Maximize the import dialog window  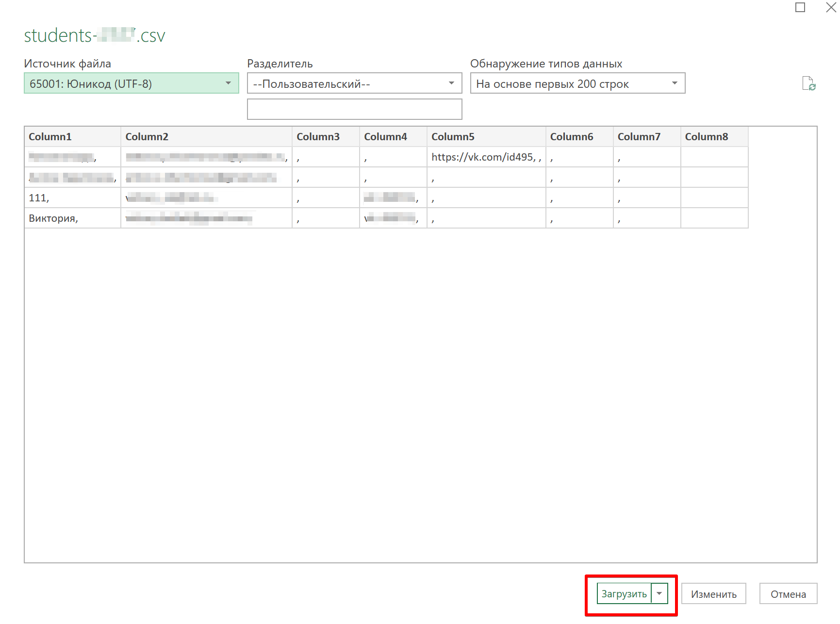coord(800,8)
